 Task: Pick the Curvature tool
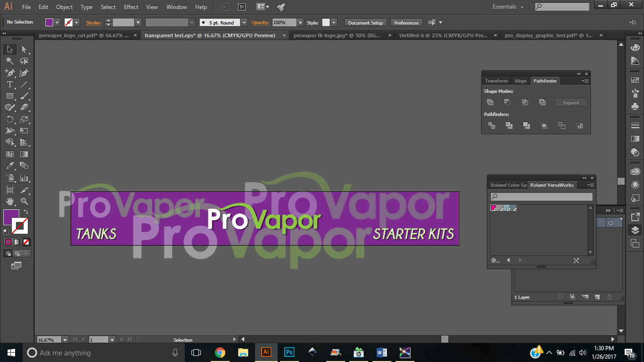[24, 73]
